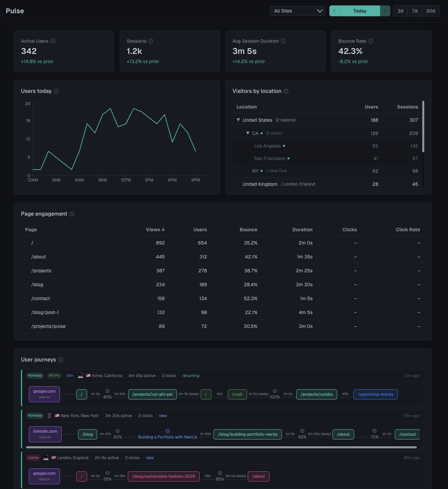The height and width of the screenshot is (489, 448).
Task: Click the Visitors by location info icon
Action: click(x=286, y=91)
